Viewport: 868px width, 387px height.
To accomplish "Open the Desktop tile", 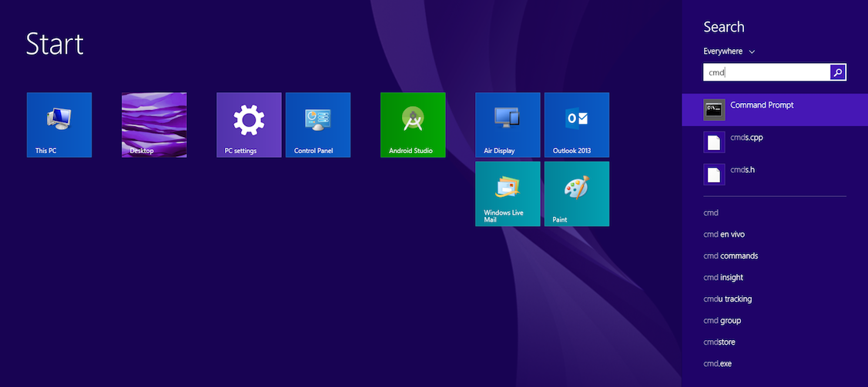I will click(154, 125).
